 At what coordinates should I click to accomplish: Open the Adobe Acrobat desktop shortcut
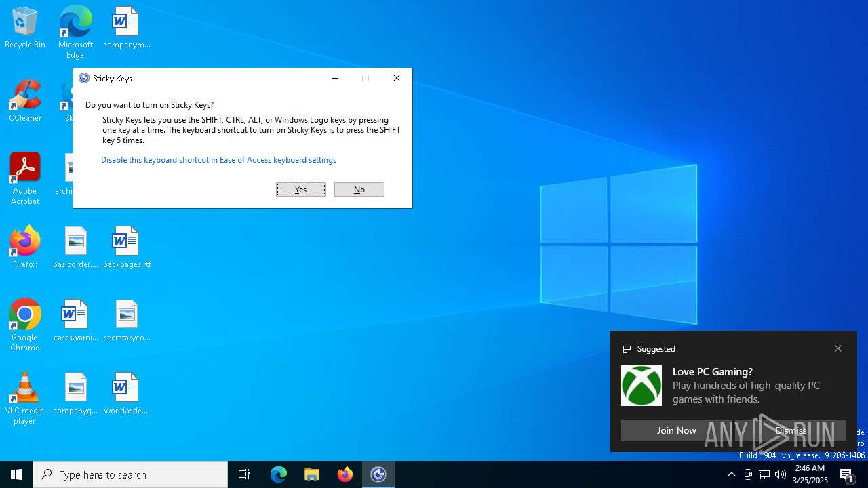click(x=25, y=179)
